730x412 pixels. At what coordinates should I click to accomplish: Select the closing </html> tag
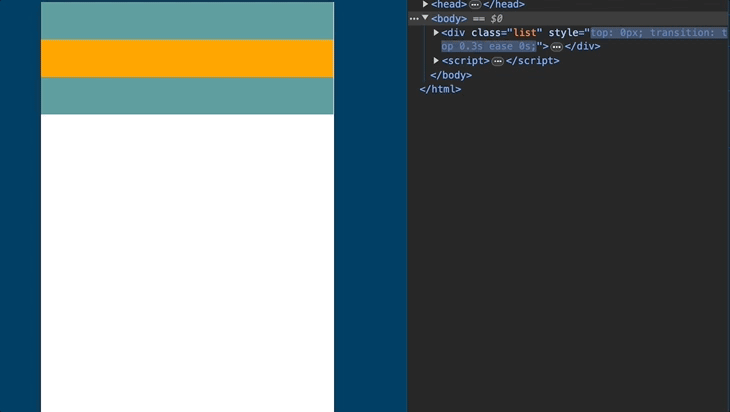coord(440,89)
